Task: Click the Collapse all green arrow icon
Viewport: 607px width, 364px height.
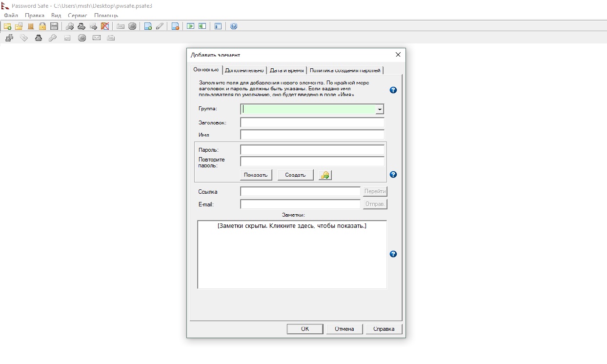Action: point(202,26)
